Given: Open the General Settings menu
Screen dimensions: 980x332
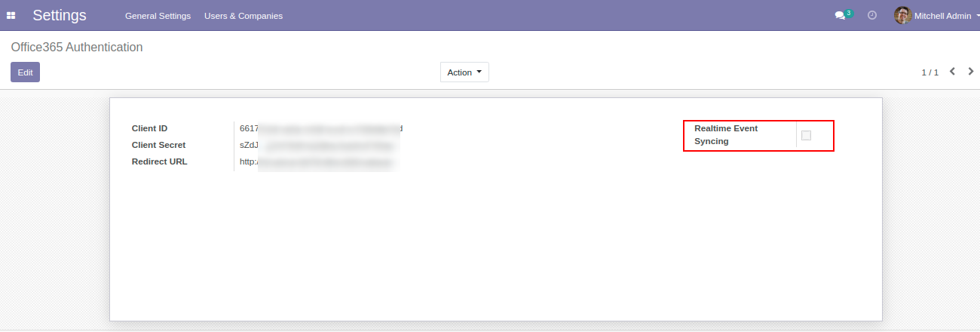Looking at the screenshot, I should click(158, 16).
